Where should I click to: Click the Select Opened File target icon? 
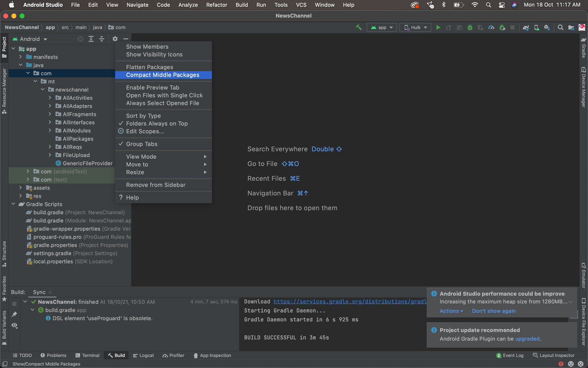pos(80,39)
